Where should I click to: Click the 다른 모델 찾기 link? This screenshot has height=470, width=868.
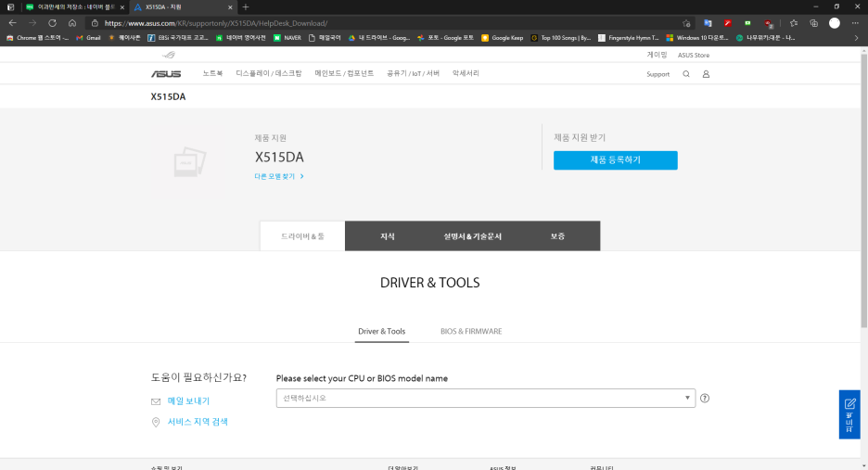click(279, 176)
